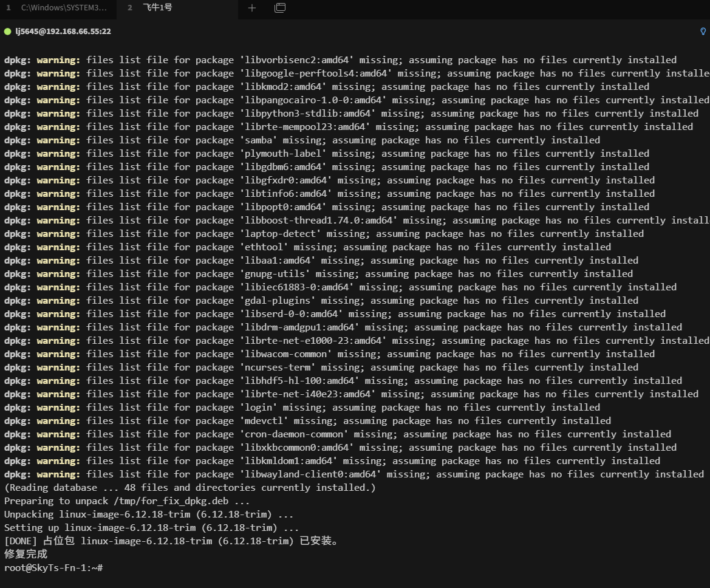This screenshot has height=588, width=710.
Task: Switch to the C:\Windows\SYSTEM3 tab
Action: click(x=58, y=8)
